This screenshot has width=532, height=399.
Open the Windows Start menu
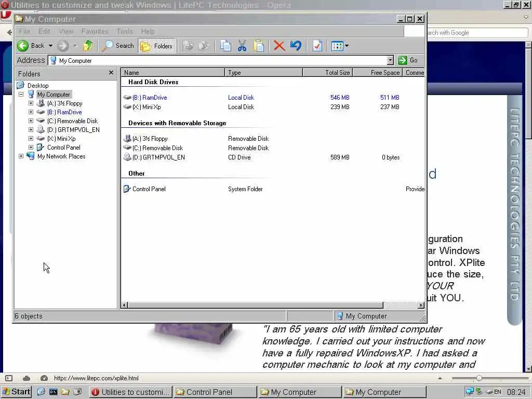point(16,392)
